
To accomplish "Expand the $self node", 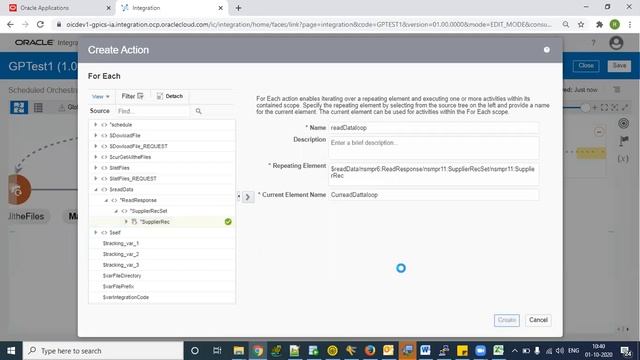I will pos(96,233).
